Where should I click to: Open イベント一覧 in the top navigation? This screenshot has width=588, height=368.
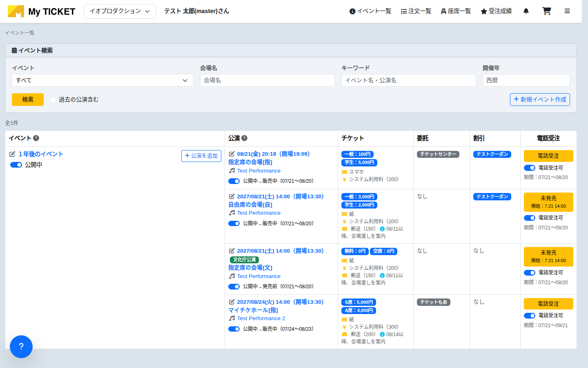370,11
